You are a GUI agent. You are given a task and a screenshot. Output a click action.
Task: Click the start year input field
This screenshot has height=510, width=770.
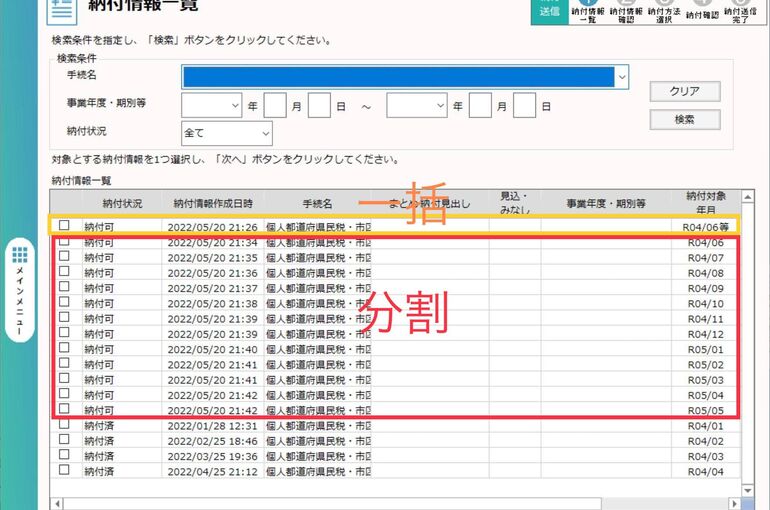click(x=275, y=105)
